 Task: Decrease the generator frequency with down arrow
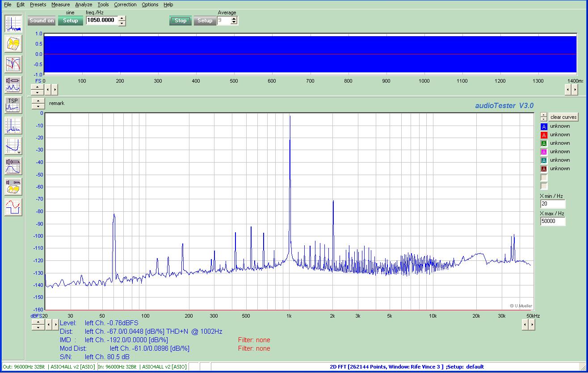[x=122, y=23]
